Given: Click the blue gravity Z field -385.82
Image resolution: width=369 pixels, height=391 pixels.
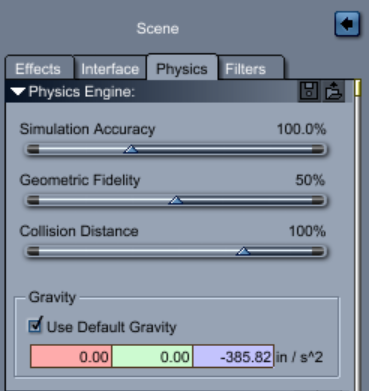Looking at the screenshot, I should point(233,357).
